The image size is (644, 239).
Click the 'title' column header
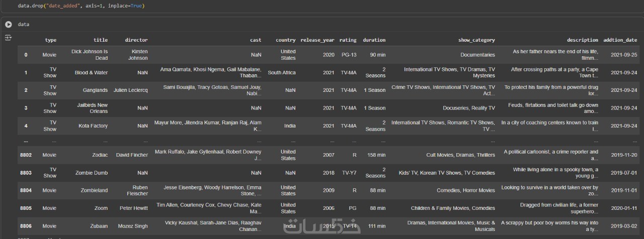(x=101, y=40)
